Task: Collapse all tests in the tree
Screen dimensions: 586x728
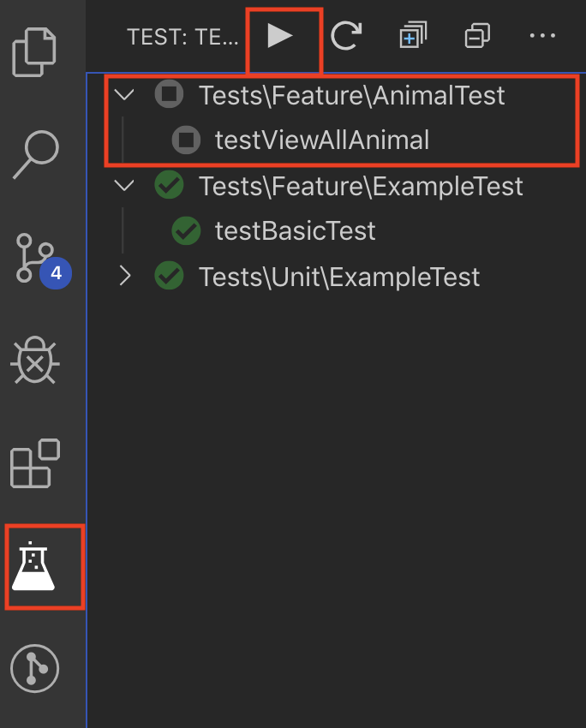Action: 476,36
